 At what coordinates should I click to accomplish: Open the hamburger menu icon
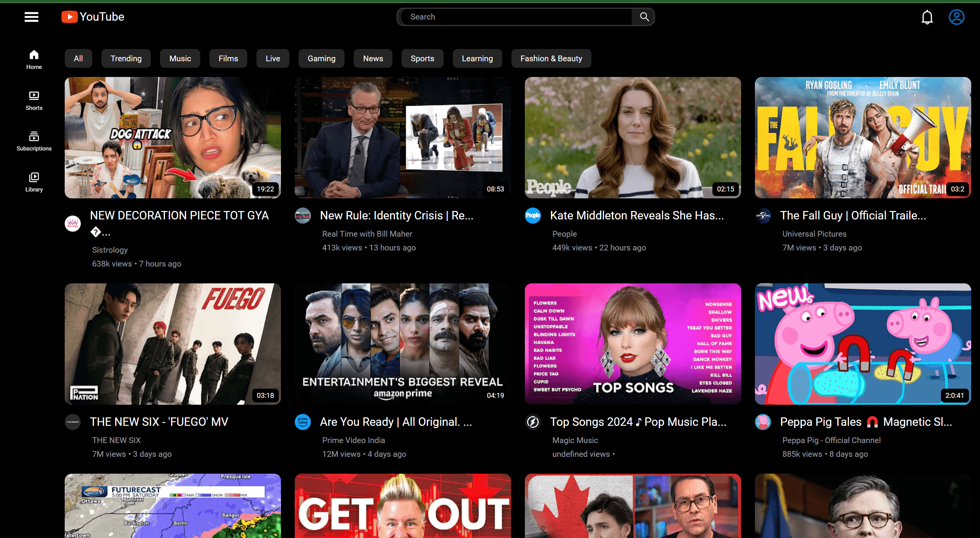coord(31,17)
